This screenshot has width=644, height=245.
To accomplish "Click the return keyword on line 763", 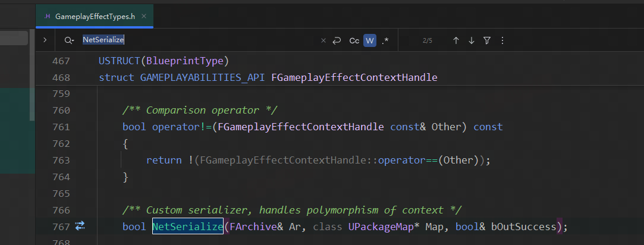I will (164, 160).
